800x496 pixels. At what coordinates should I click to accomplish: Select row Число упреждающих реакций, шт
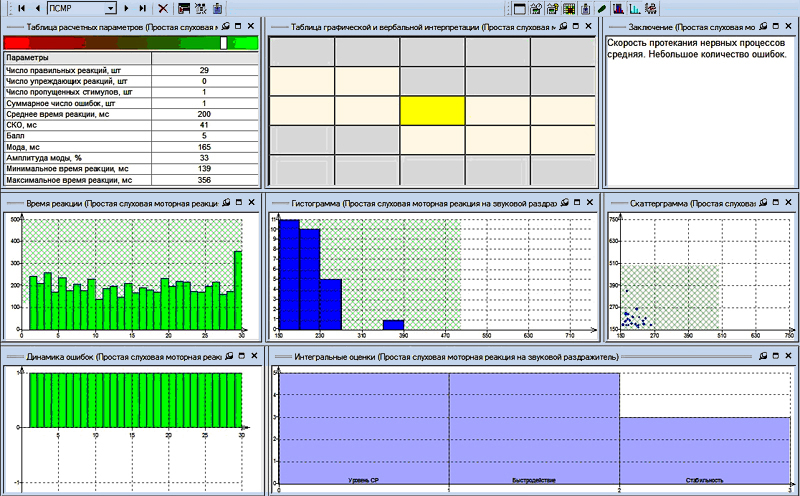click(x=131, y=81)
